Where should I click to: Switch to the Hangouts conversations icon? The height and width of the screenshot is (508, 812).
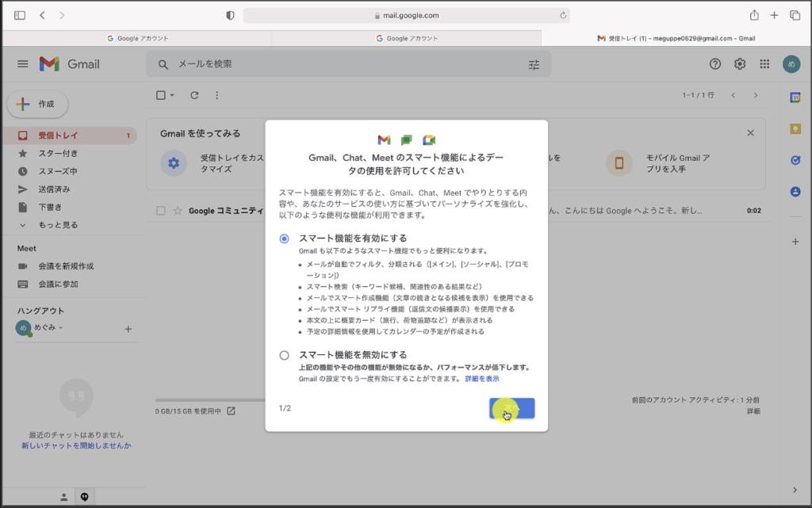(84, 497)
